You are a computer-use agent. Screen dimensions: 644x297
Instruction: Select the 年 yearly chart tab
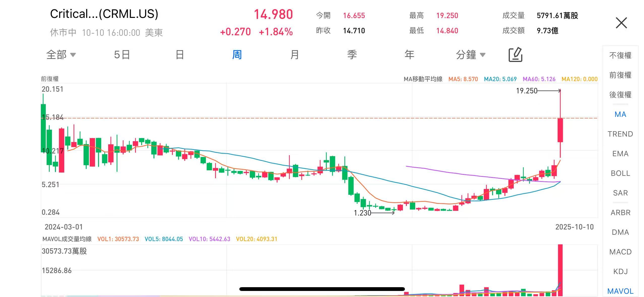pyautogui.click(x=409, y=55)
